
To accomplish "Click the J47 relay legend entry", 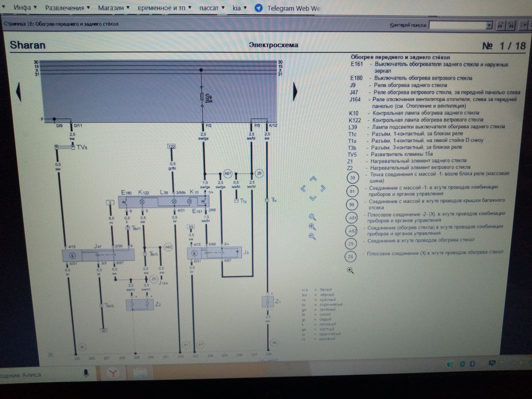I will [435, 92].
